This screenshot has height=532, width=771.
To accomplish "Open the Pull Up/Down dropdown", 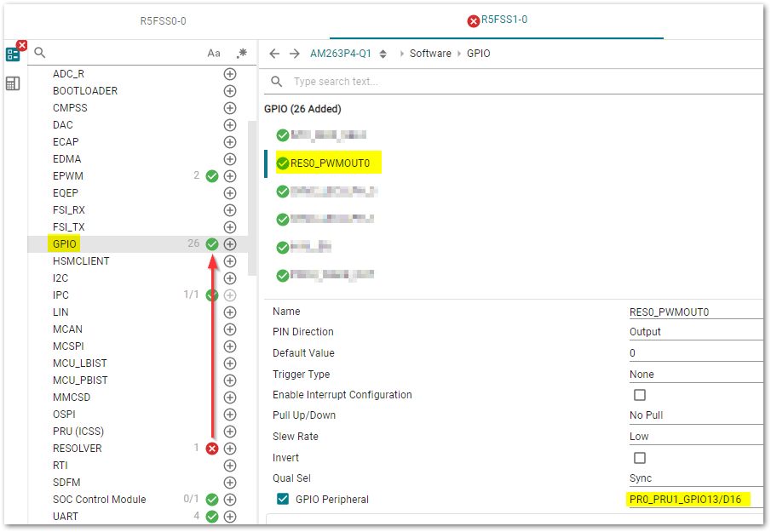I will (x=696, y=415).
